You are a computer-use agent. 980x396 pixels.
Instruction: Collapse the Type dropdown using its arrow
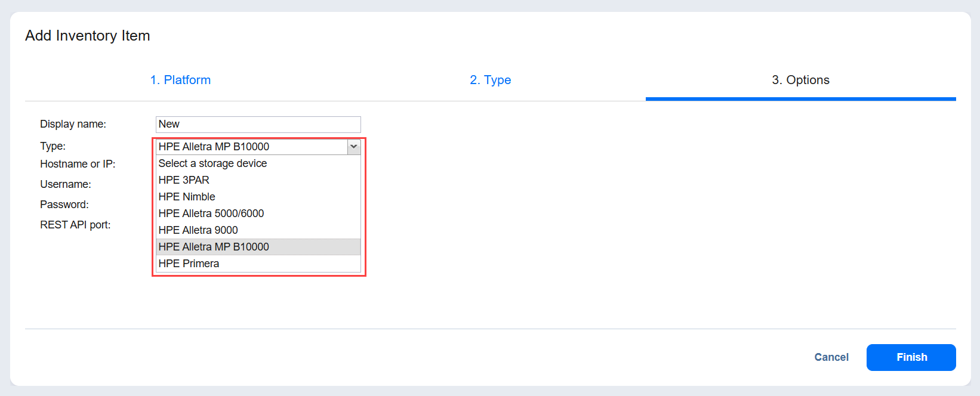tap(354, 147)
